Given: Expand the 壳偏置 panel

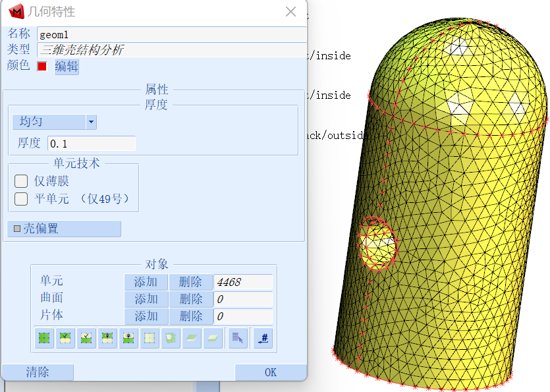Looking at the screenshot, I should pos(64,229).
